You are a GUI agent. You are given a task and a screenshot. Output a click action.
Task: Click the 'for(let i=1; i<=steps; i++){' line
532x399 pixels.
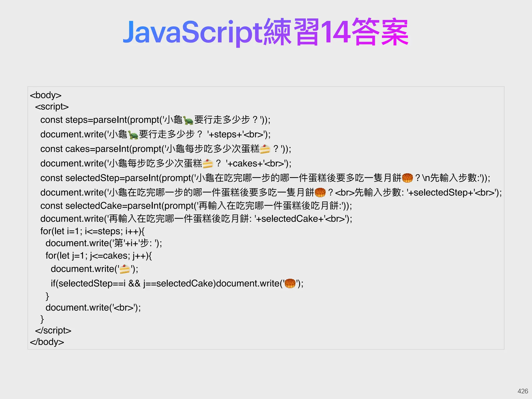[92, 231]
